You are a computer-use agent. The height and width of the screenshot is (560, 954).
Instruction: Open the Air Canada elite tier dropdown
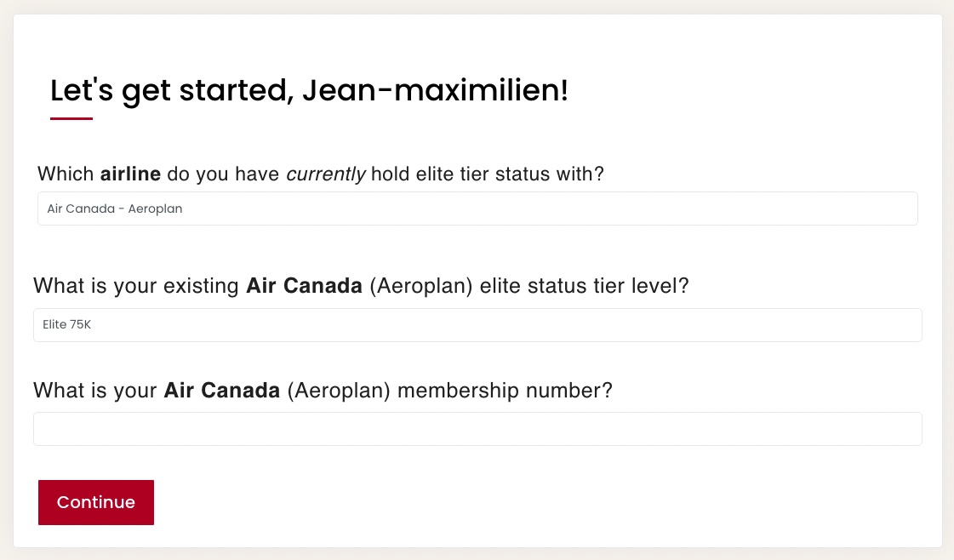point(477,324)
